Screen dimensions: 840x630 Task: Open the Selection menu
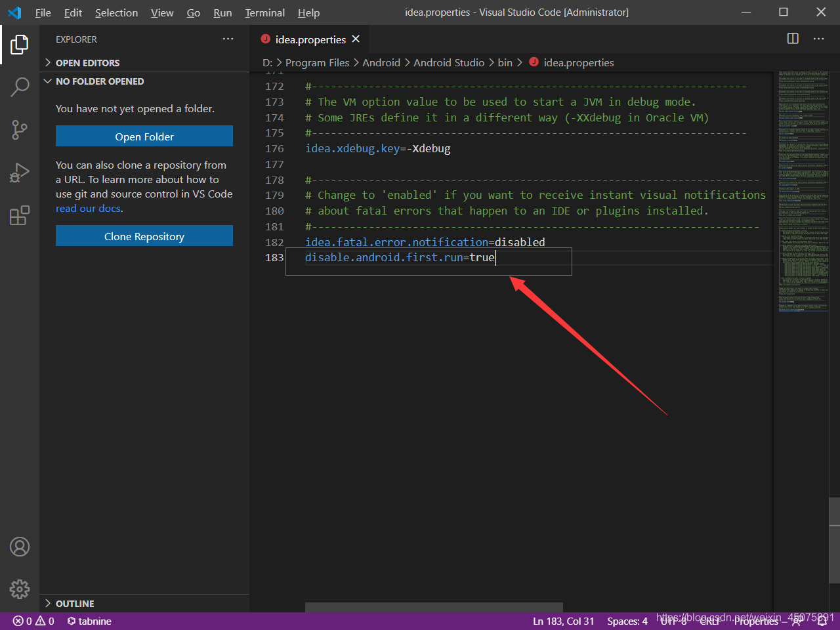tap(116, 12)
